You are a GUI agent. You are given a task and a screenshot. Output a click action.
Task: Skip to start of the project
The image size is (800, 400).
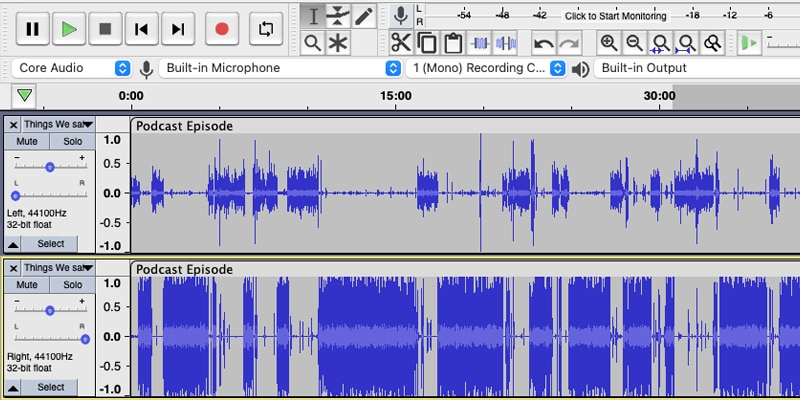coord(141,29)
